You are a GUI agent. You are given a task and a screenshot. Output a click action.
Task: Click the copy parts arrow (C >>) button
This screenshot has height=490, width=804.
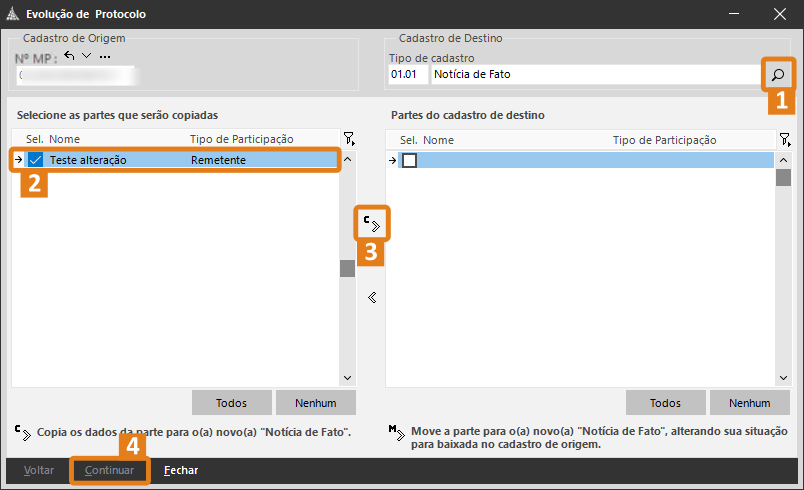(372, 224)
